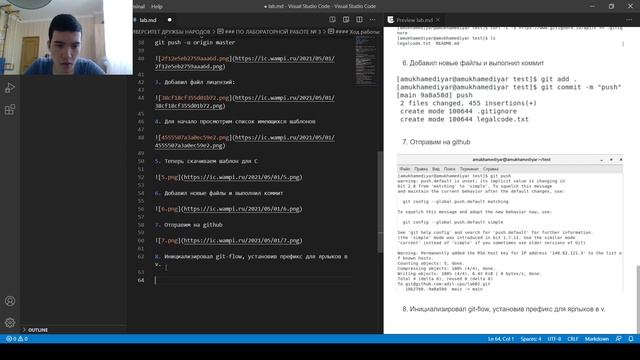Viewport: 640px width, 360px height.
Task: Click the editor vertical scrollbar
Action: (380, 202)
